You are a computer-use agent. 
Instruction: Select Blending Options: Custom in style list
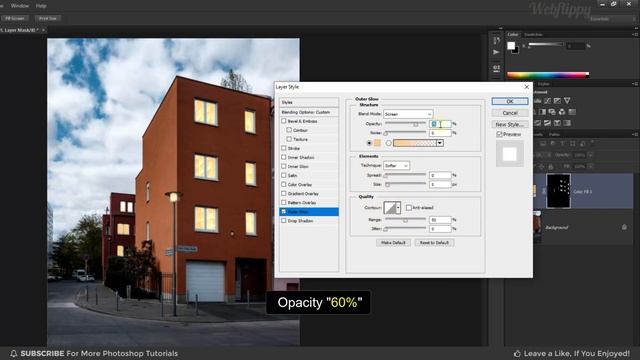click(x=309, y=112)
